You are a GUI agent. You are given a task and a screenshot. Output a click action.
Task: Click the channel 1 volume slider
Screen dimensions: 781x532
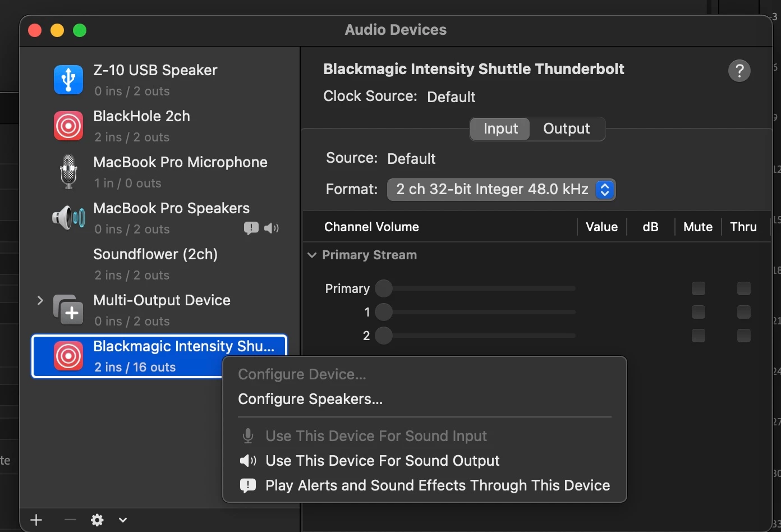tap(475, 312)
